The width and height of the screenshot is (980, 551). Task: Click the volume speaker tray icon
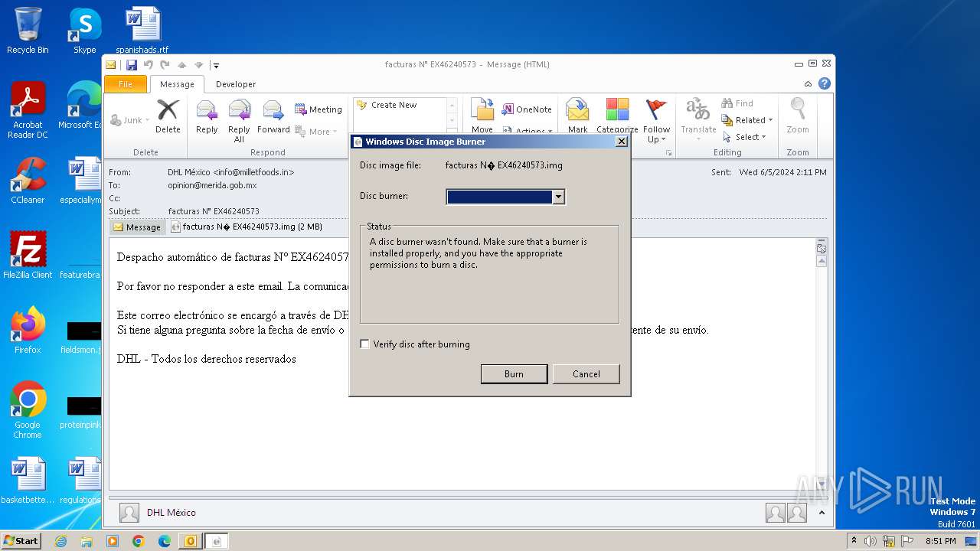[871, 541]
